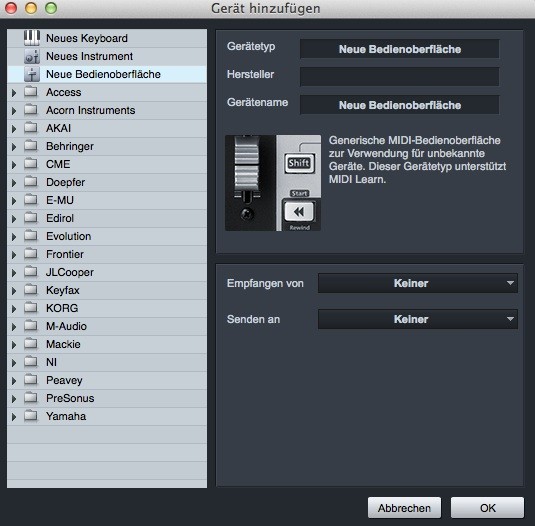
Task: Click the Hersteller input field
Action: tap(400, 76)
